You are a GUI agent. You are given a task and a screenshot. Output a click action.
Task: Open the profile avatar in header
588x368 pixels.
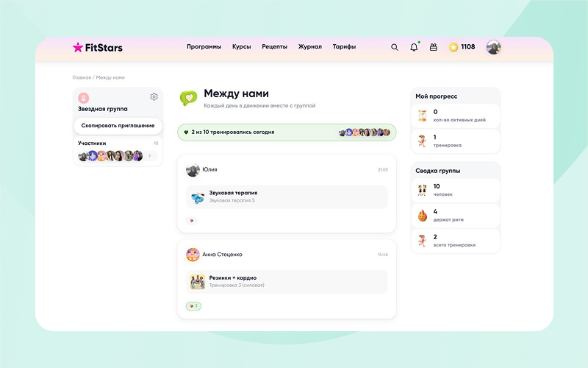(493, 47)
